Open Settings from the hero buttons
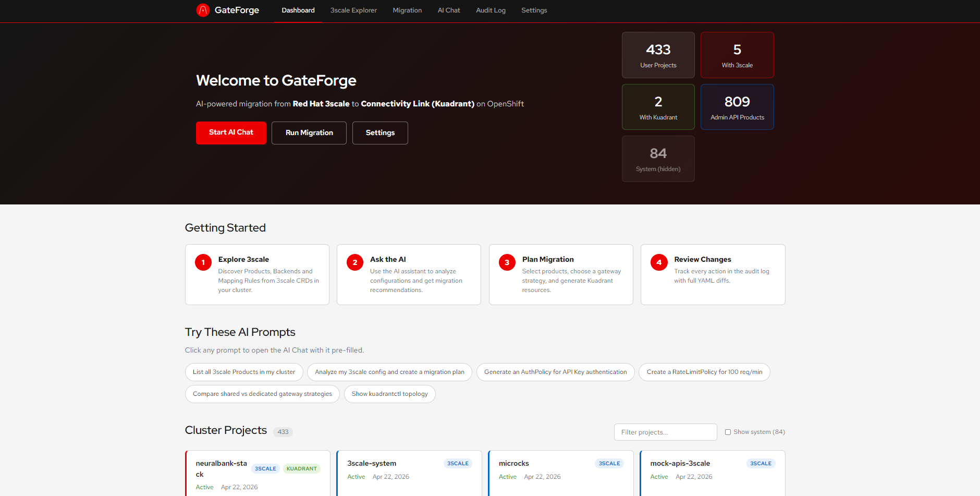Viewport: 980px width, 496px height. click(x=380, y=133)
